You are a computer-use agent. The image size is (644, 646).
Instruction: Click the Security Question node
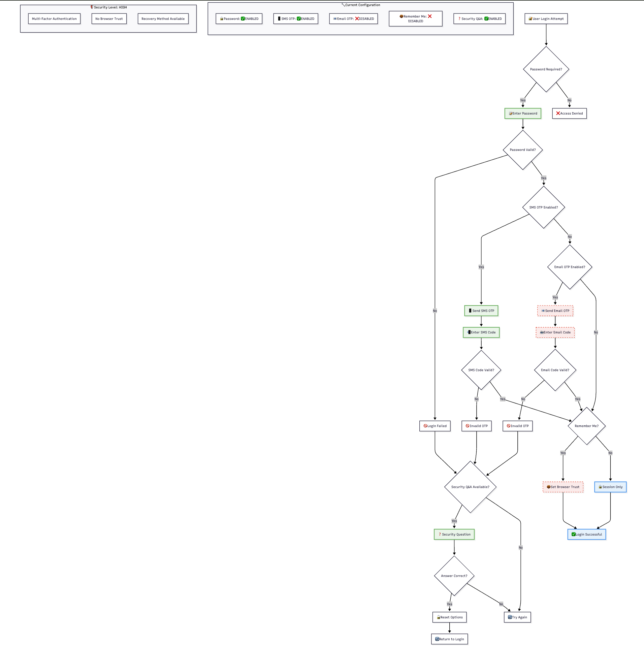coord(454,535)
